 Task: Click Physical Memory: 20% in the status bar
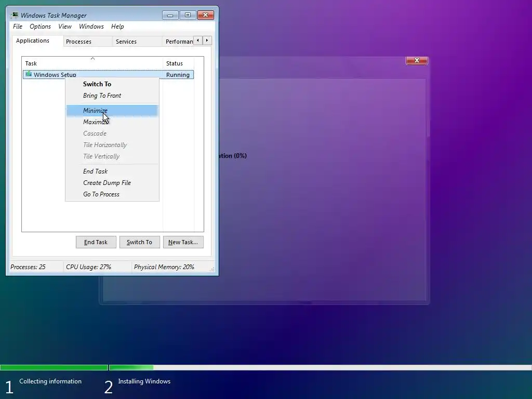pos(164,267)
